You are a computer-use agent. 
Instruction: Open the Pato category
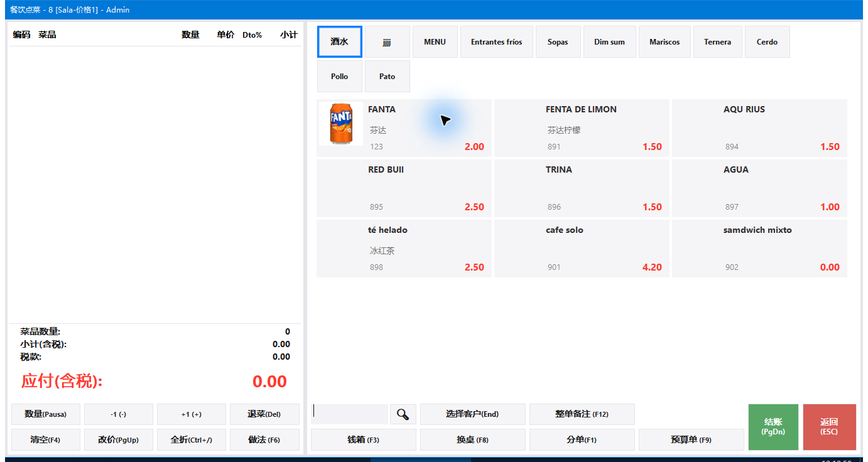pos(388,77)
